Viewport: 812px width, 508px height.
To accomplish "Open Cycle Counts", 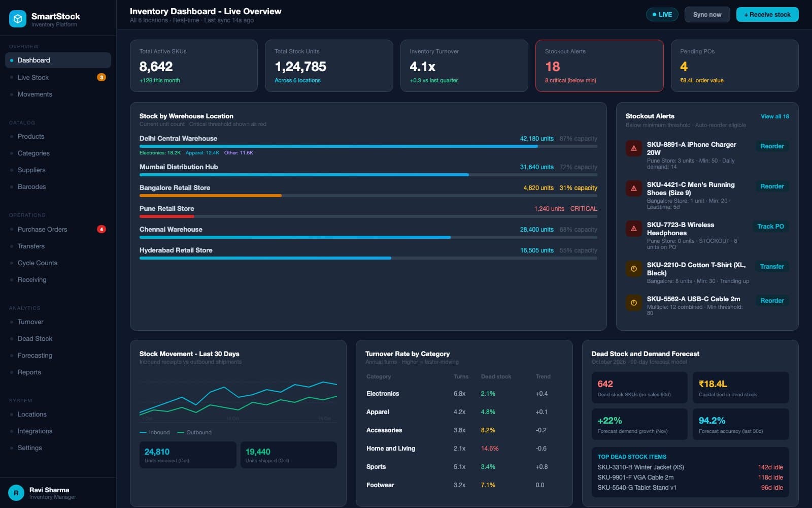I will pyautogui.click(x=58, y=263).
